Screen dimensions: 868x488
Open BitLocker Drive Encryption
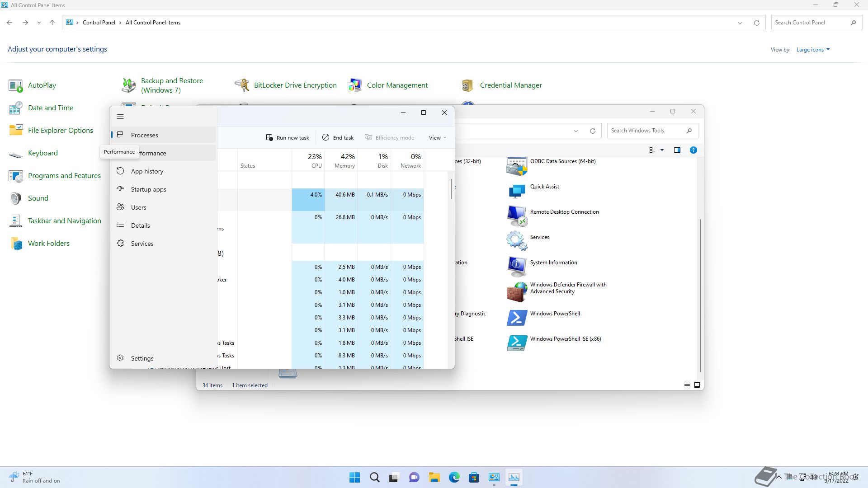(x=286, y=85)
